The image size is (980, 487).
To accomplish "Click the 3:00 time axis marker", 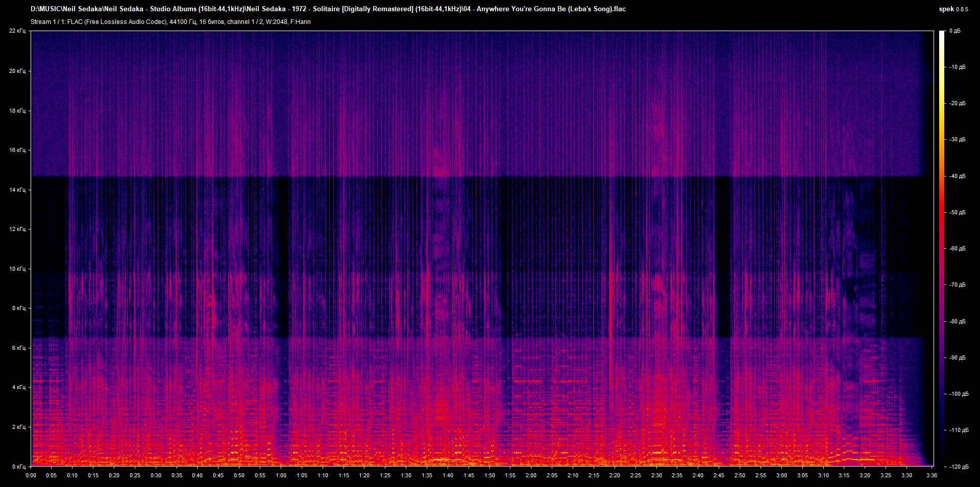I will pos(781,475).
